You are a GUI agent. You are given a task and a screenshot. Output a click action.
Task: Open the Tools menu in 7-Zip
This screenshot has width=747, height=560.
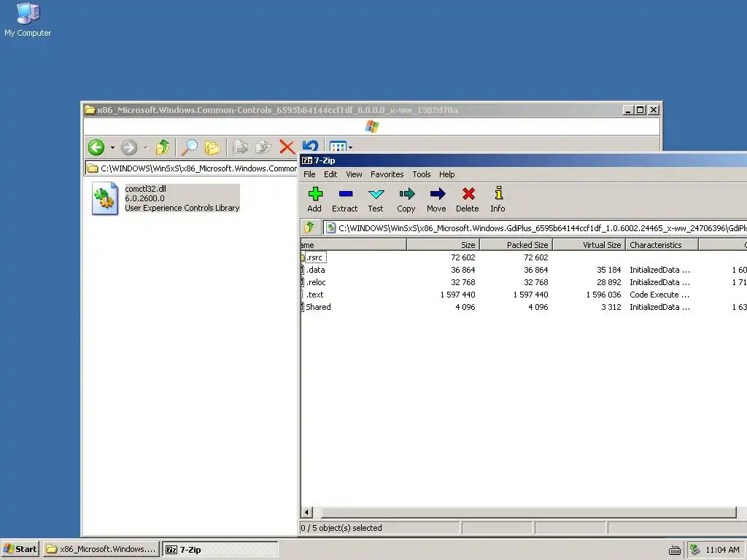(422, 174)
